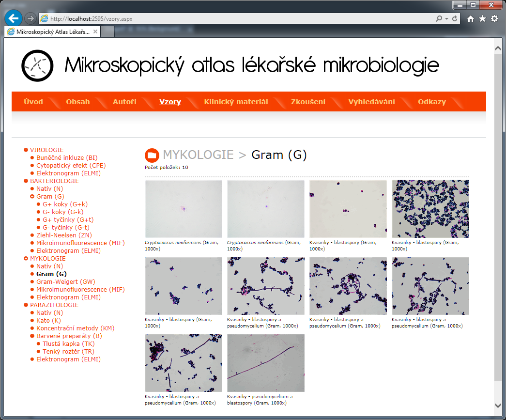The width and height of the screenshot is (506, 420).
Task: Click the page scrollbar down arrow
Action: (x=498, y=405)
